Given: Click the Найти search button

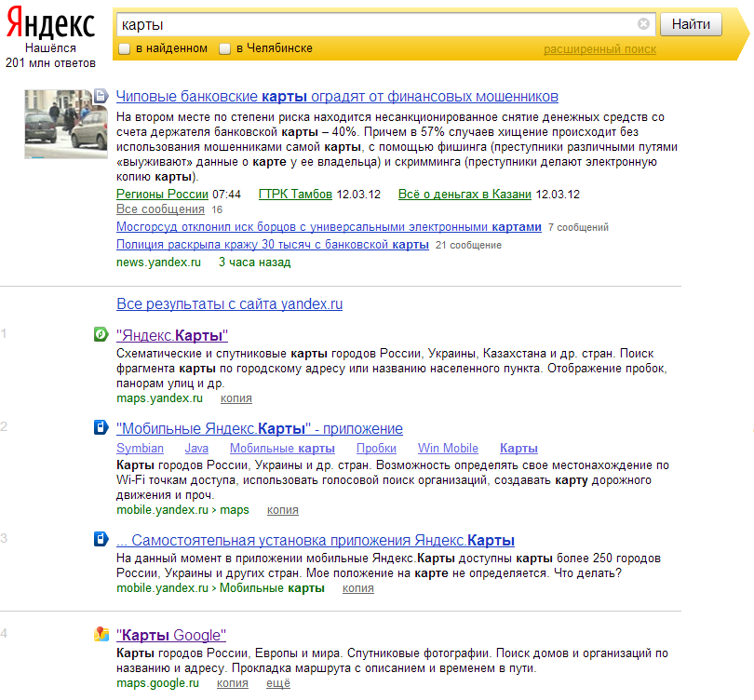Looking at the screenshot, I should [691, 24].
